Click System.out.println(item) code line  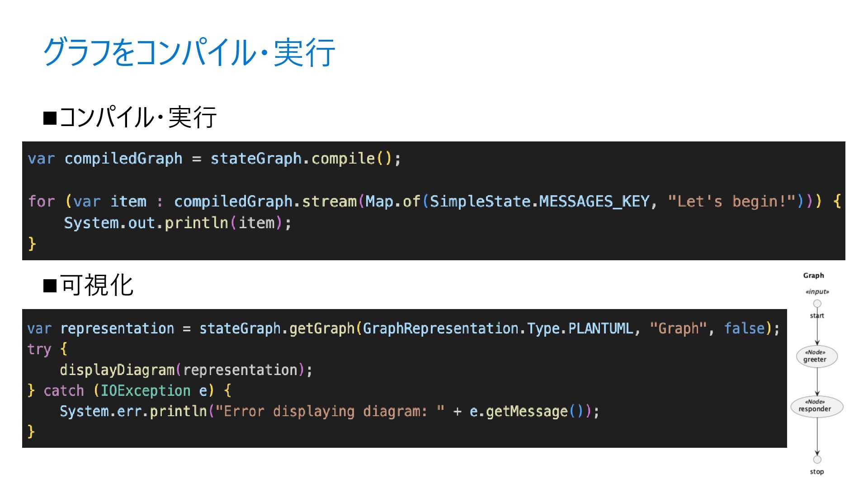(x=178, y=223)
